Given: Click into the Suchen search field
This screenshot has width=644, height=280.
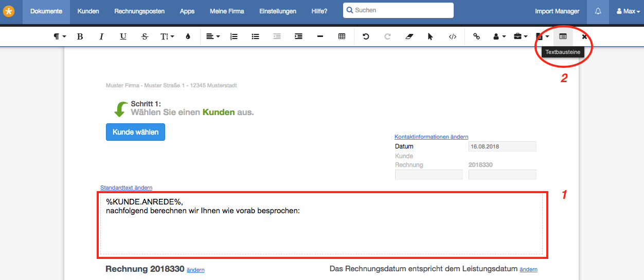Looking at the screenshot, I should click(398, 10).
